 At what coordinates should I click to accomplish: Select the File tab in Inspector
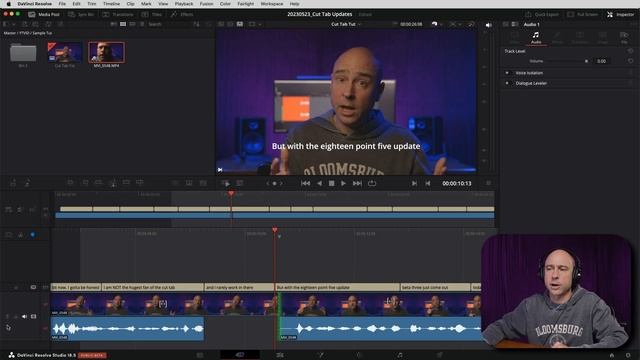pyautogui.click(x=624, y=38)
